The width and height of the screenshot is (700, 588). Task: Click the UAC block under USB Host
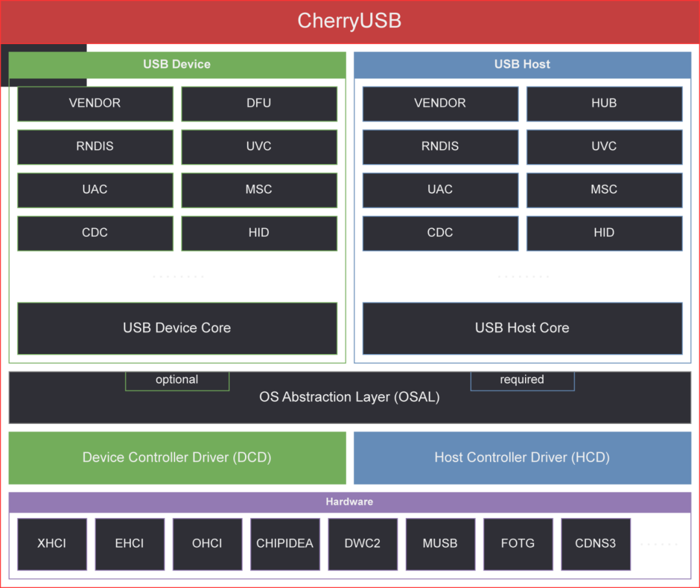440,190
